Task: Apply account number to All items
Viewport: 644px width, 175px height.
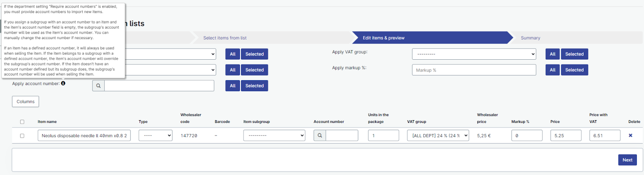Action: coord(232,86)
